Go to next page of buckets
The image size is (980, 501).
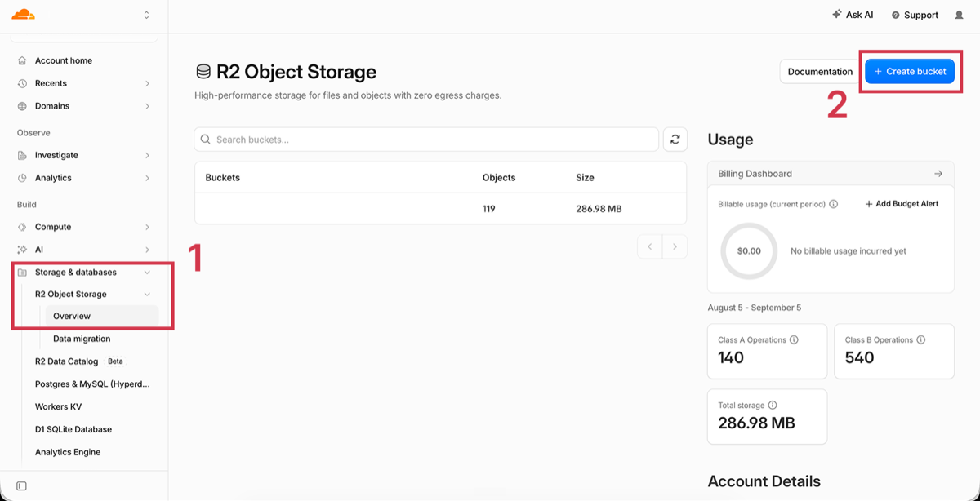pos(675,246)
